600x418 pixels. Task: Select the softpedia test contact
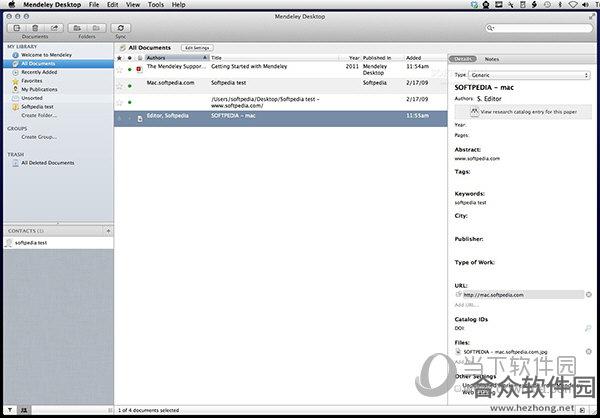click(x=59, y=243)
